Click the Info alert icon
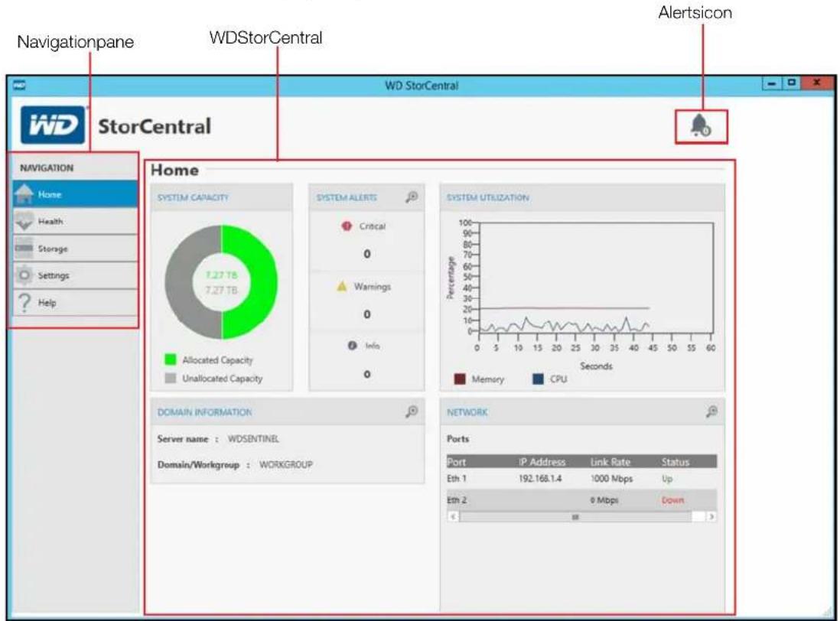This screenshot has width=840, height=621. [352, 346]
